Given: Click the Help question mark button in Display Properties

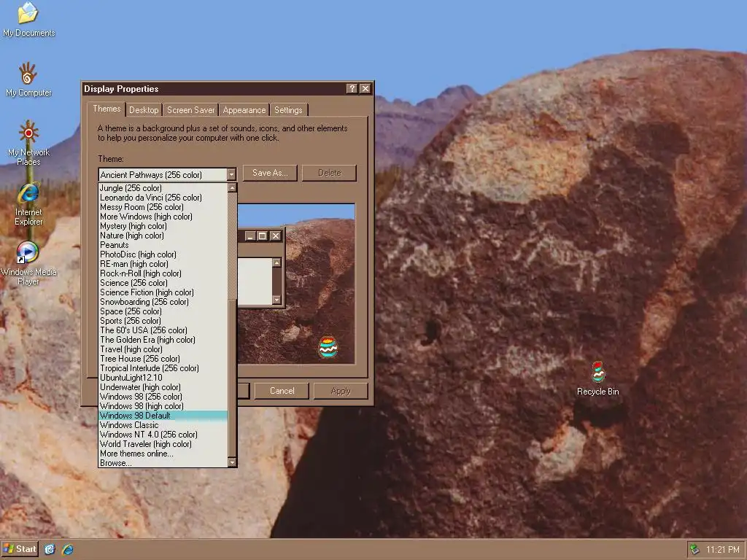Looking at the screenshot, I should click(352, 88).
